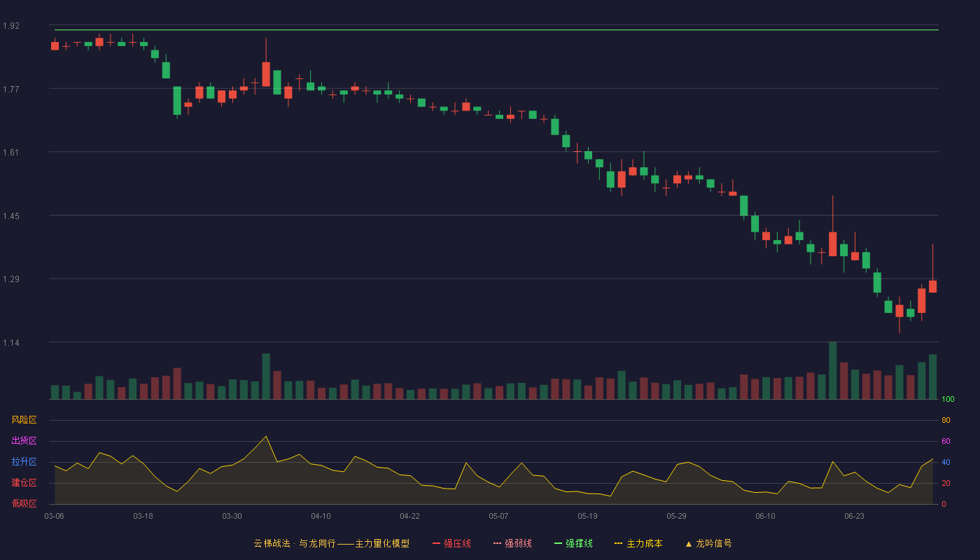Click the blue 40 indicator axis value
This screenshot has width=980, height=560.
(x=946, y=462)
